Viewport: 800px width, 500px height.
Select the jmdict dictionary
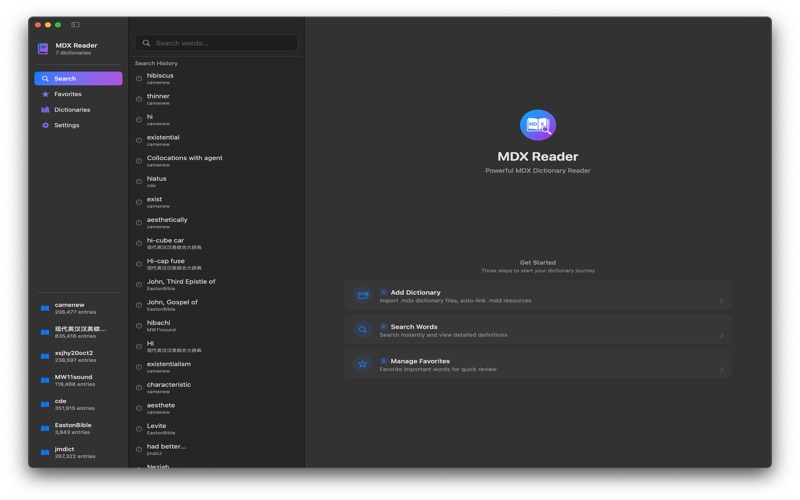[x=78, y=452]
